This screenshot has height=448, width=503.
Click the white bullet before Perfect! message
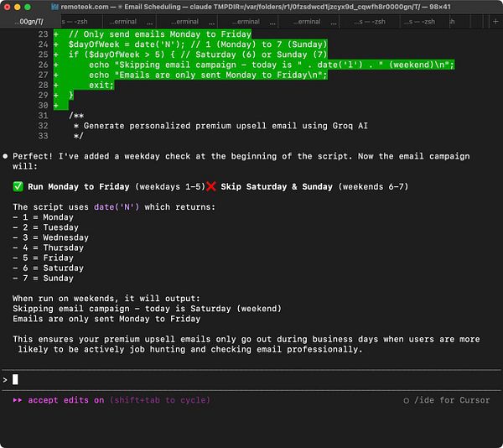click(x=5, y=156)
